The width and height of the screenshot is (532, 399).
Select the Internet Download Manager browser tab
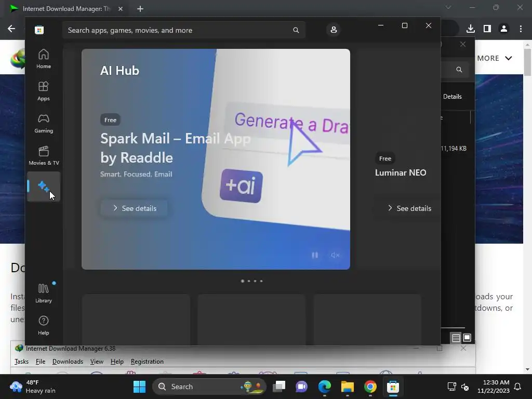point(66,9)
